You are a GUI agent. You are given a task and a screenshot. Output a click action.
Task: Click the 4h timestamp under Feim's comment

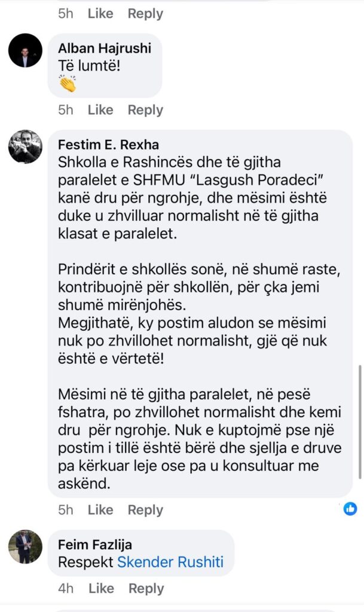(x=66, y=588)
